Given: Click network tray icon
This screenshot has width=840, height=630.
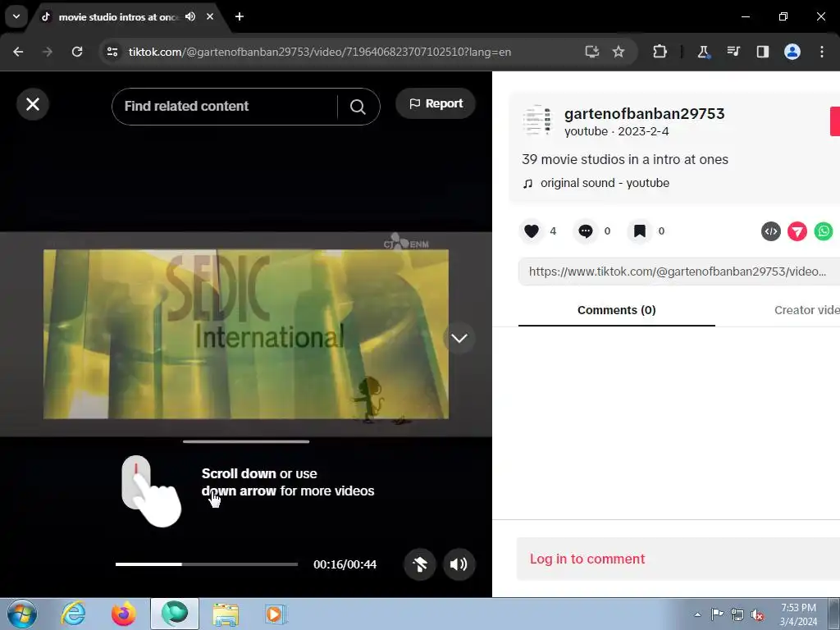Looking at the screenshot, I should pos(737,614).
